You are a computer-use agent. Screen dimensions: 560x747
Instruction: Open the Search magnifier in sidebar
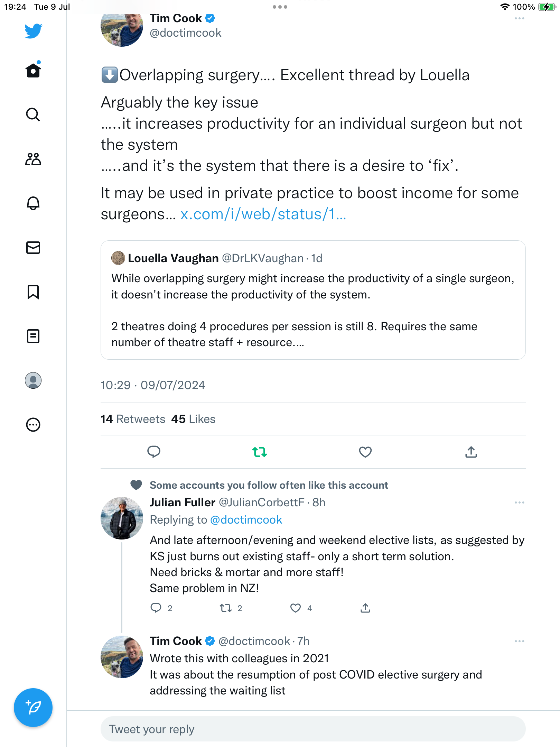click(x=33, y=114)
